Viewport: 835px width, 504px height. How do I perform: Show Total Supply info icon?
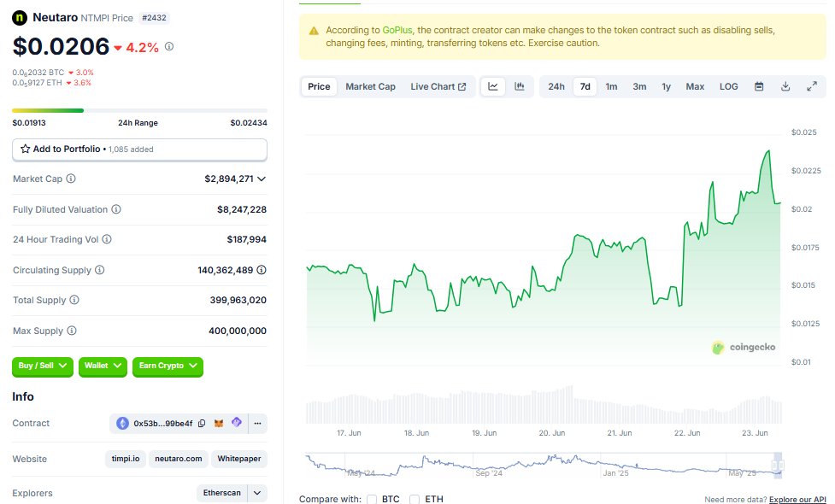74,300
